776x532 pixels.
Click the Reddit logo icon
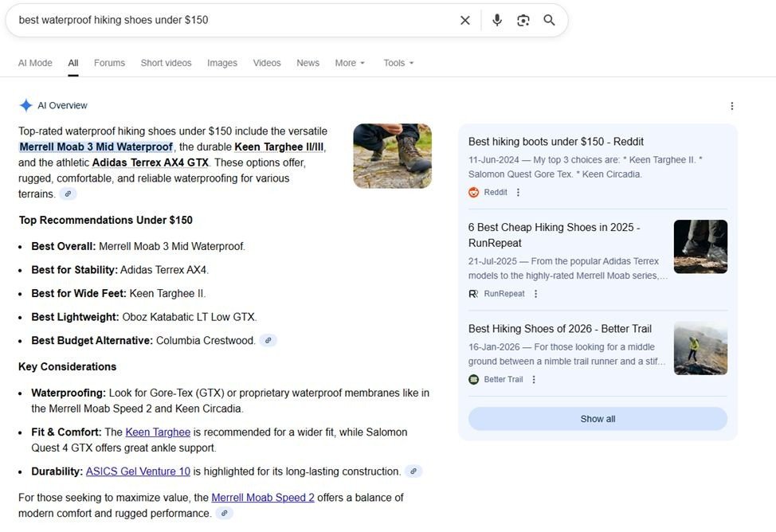(x=473, y=192)
